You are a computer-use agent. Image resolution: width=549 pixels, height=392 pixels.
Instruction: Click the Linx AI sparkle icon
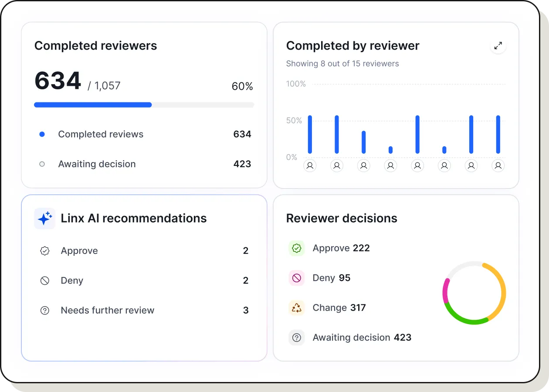click(45, 218)
